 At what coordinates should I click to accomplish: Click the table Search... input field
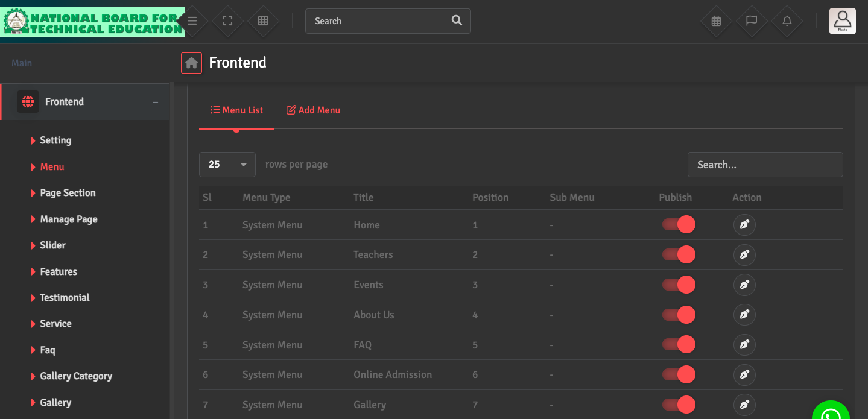(765, 165)
